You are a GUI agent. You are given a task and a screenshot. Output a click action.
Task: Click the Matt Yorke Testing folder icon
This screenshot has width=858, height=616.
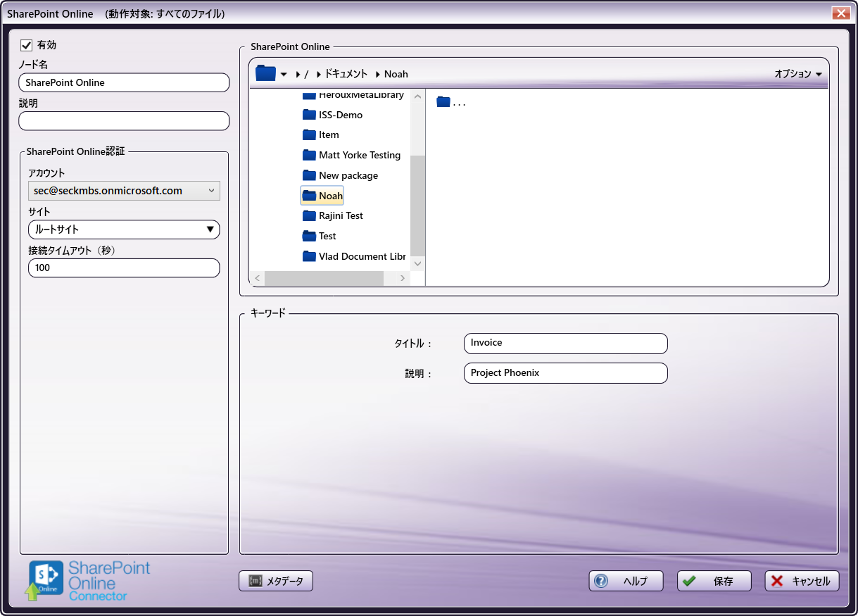309,155
